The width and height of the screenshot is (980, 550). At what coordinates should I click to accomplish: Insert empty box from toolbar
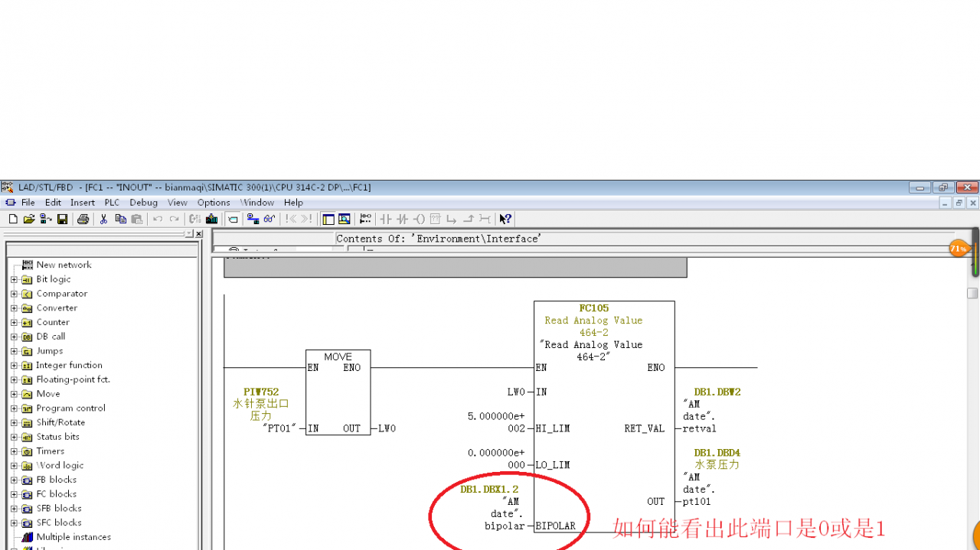pyautogui.click(x=435, y=219)
